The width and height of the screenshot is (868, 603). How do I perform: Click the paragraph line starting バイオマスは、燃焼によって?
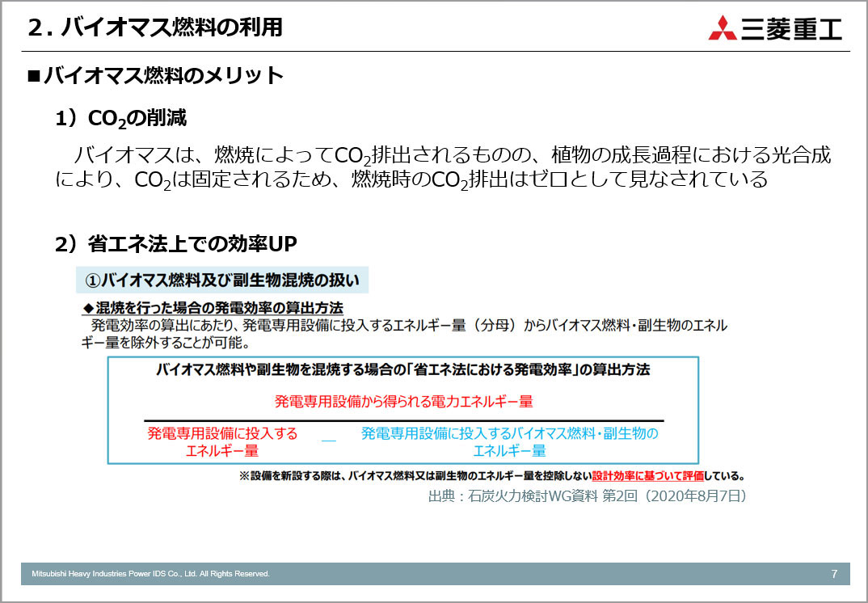[x=452, y=154]
